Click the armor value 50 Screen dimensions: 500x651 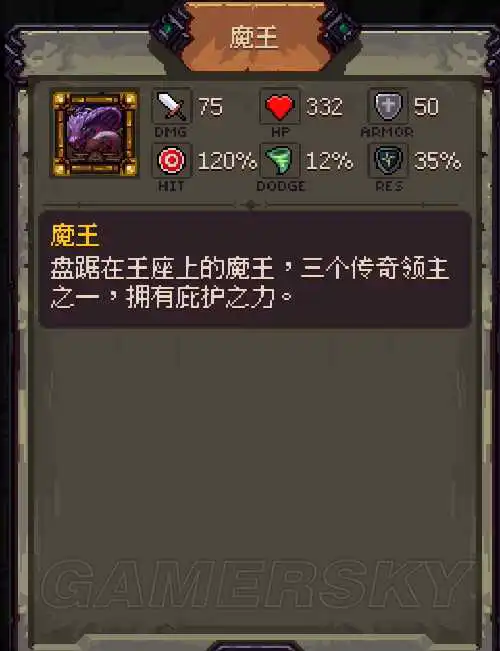pos(426,107)
